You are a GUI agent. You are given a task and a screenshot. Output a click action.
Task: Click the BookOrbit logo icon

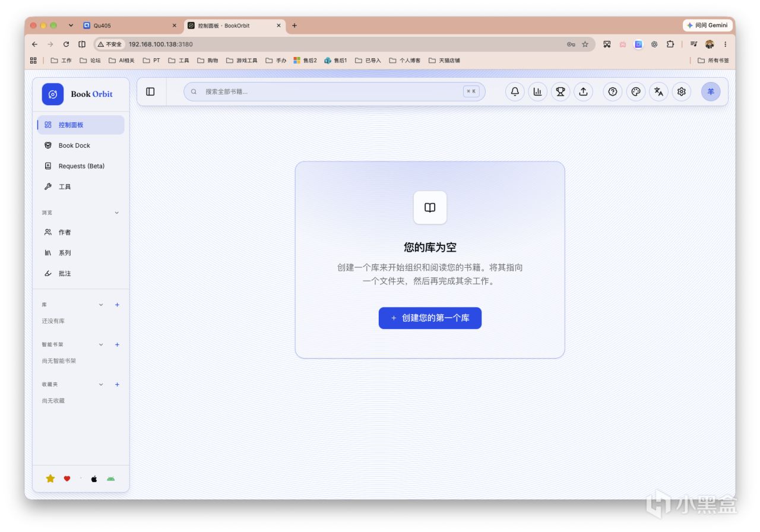[x=52, y=94]
